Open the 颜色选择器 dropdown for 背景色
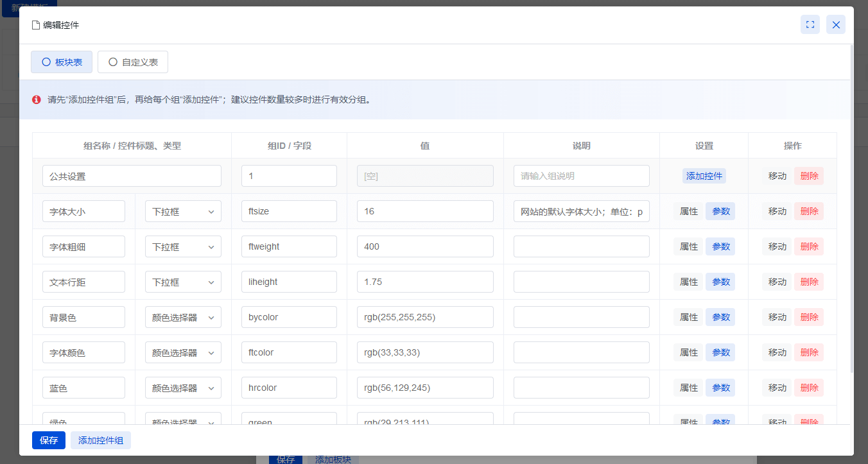The height and width of the screenshot is (464, 868). [183, 317]
